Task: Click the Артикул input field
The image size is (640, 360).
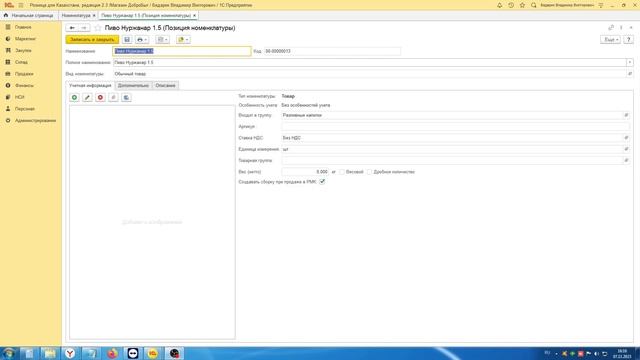Action: 455,127
